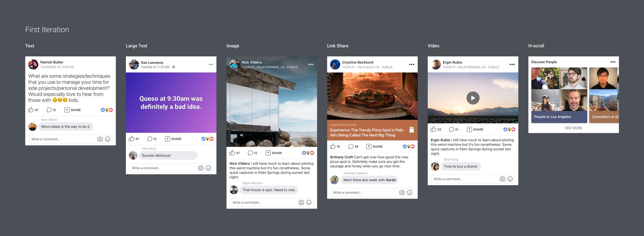View reactions on Patrick Butler's post
Screen dimensions: 644x236
107,110
